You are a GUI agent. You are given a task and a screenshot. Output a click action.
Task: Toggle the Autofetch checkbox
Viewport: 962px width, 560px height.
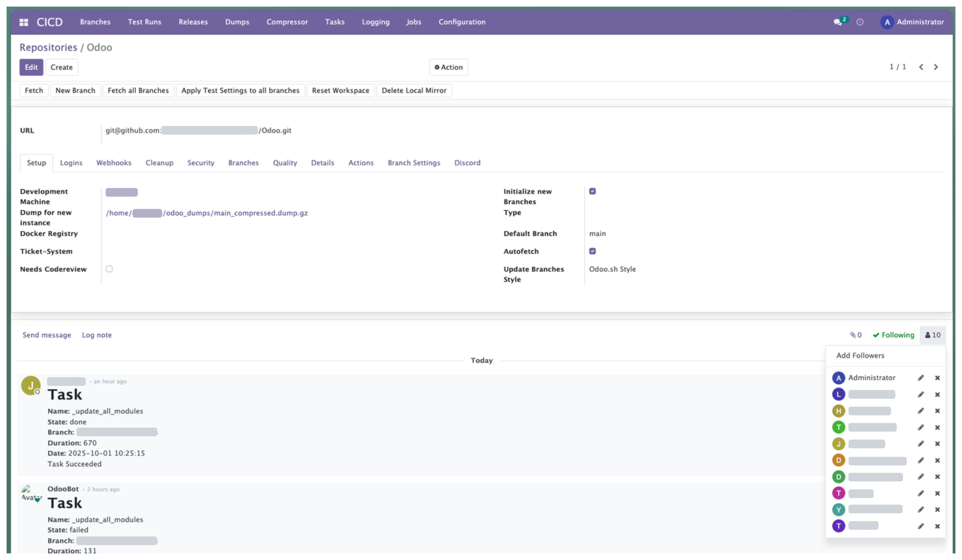(x=592, y=251)
